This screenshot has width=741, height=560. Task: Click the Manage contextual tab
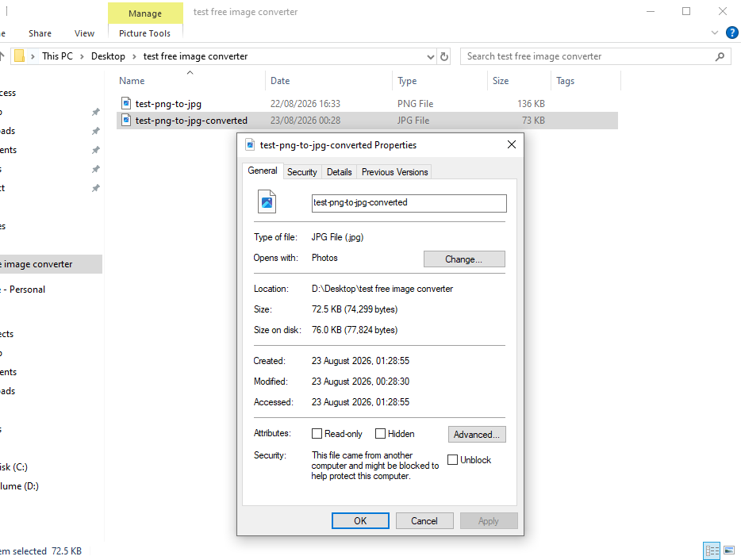pyautogui.click(x=145, y=13)
